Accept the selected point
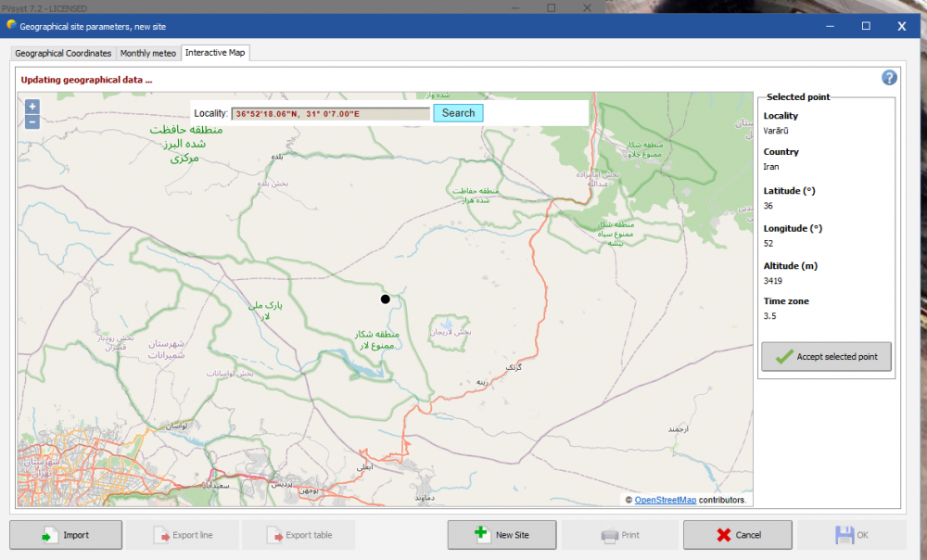927x560 pixels. coord(826,357)
